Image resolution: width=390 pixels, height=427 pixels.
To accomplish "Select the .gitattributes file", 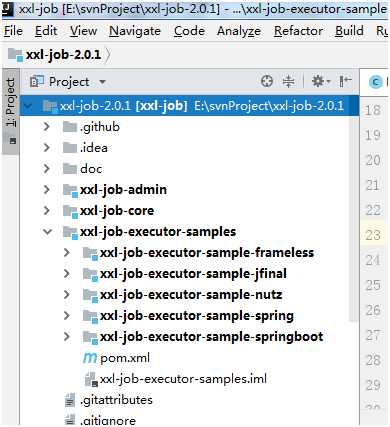I will click(109, 400).
